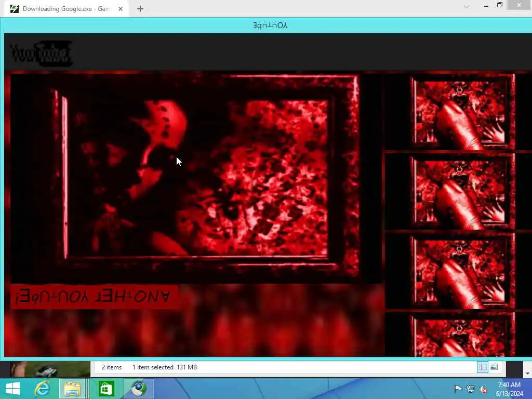Open the tab list chevron dropdown

[467, 6]
